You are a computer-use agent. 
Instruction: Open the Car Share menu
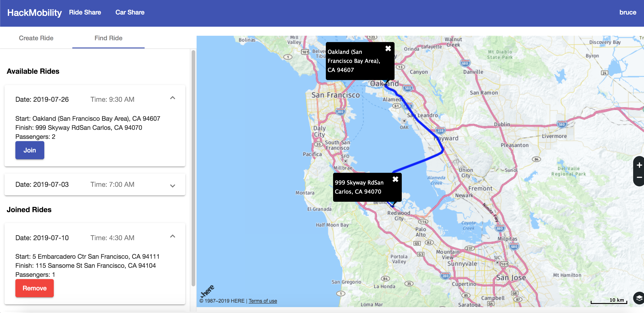[130, 12]
